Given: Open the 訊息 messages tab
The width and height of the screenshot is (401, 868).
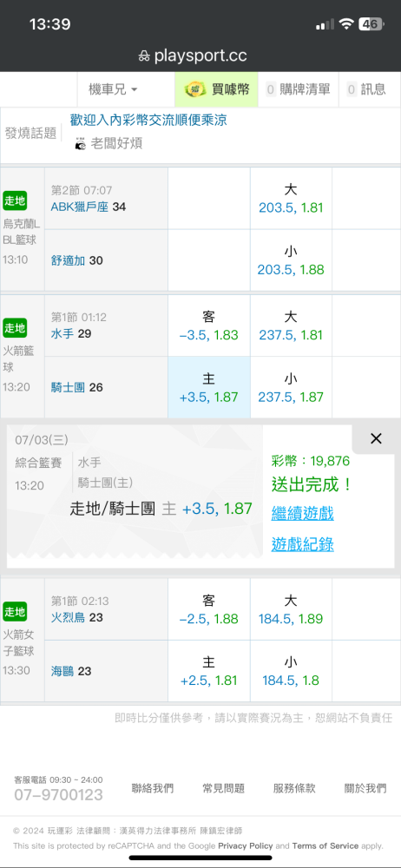Looking at the screenshot, I should (366, 89).
